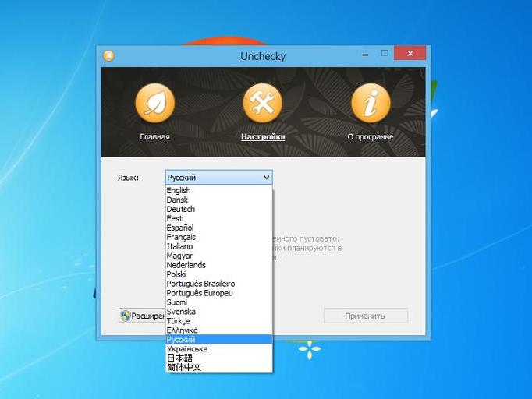Select Polski in the language list
The width and height of the screenshot is (532, 399).
coord(219,274)
